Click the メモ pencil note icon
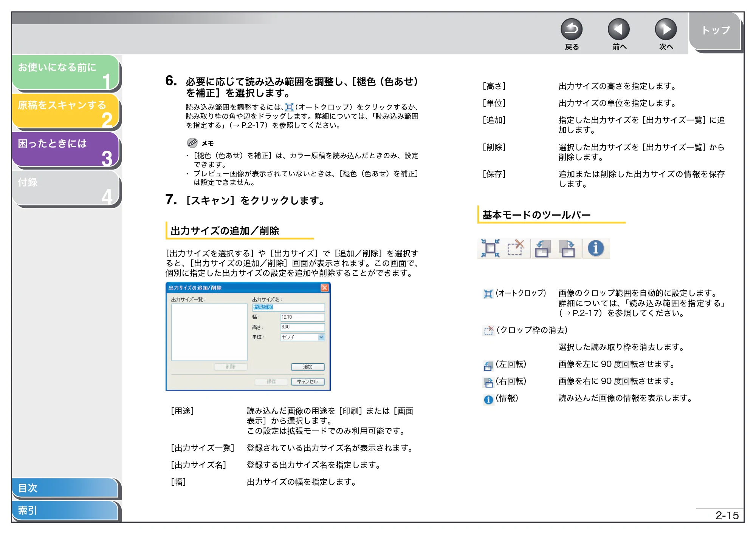This screenshot has height=534, width=756. point(192,143)
